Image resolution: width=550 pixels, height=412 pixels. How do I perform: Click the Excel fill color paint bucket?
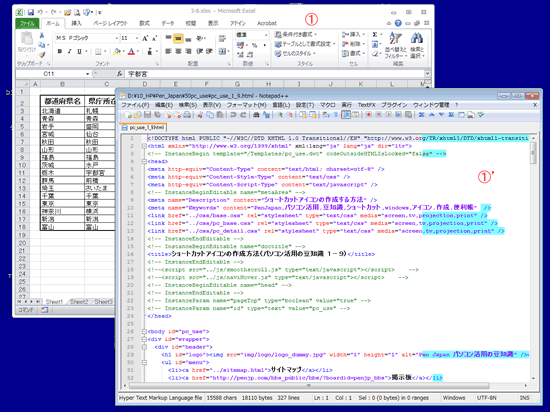[117, 52]
